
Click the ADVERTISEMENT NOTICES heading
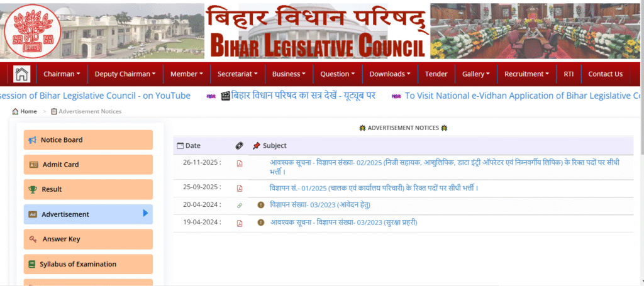coord(403,128)
